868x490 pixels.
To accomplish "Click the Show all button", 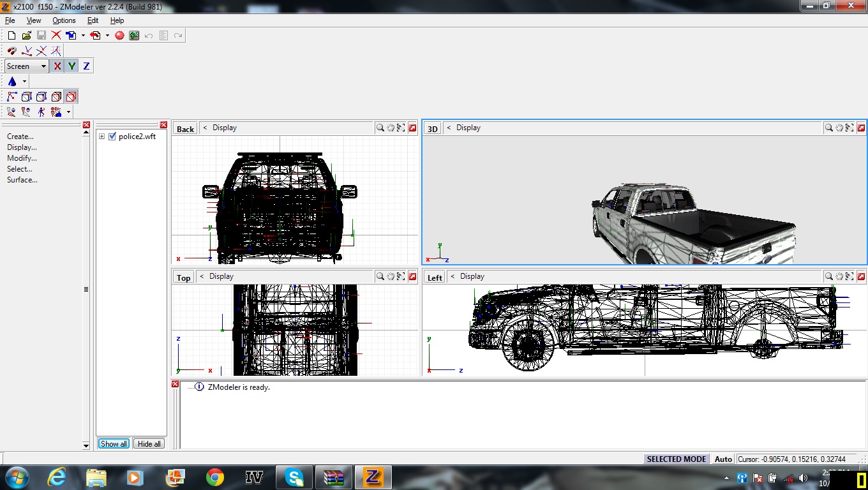I will coord(114,443).
